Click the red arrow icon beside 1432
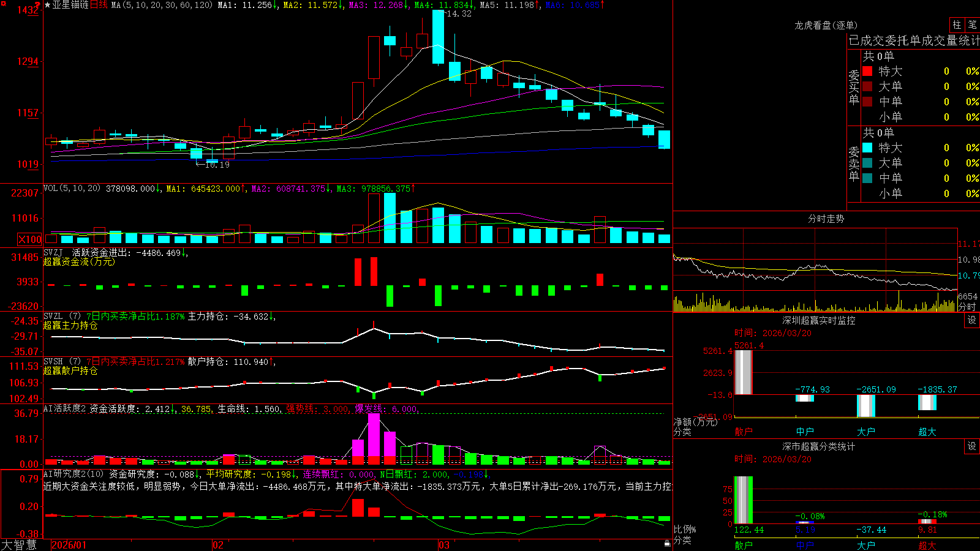The height and width of the screenshot is (551, 980). pos(37,6)
